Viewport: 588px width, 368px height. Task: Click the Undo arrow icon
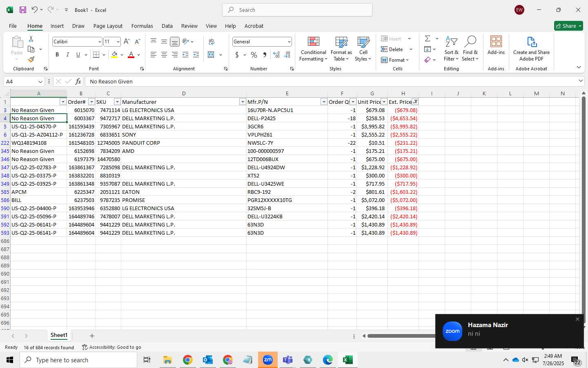[34, 10]
